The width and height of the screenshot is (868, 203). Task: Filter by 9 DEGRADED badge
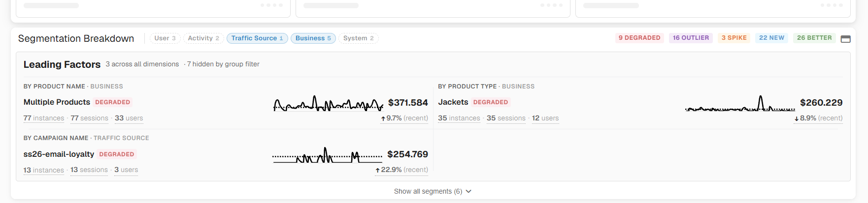tap(639, 38)
